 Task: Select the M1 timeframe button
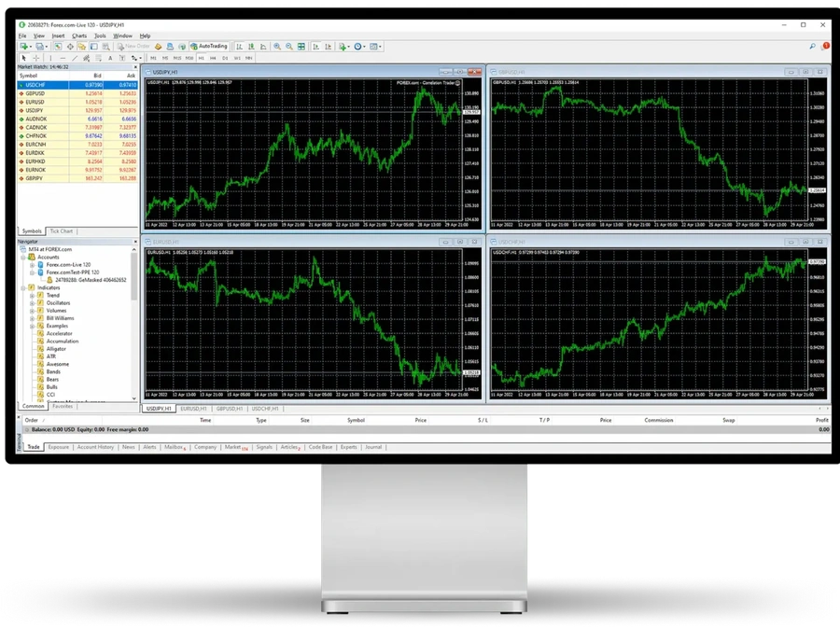(153, 58)
